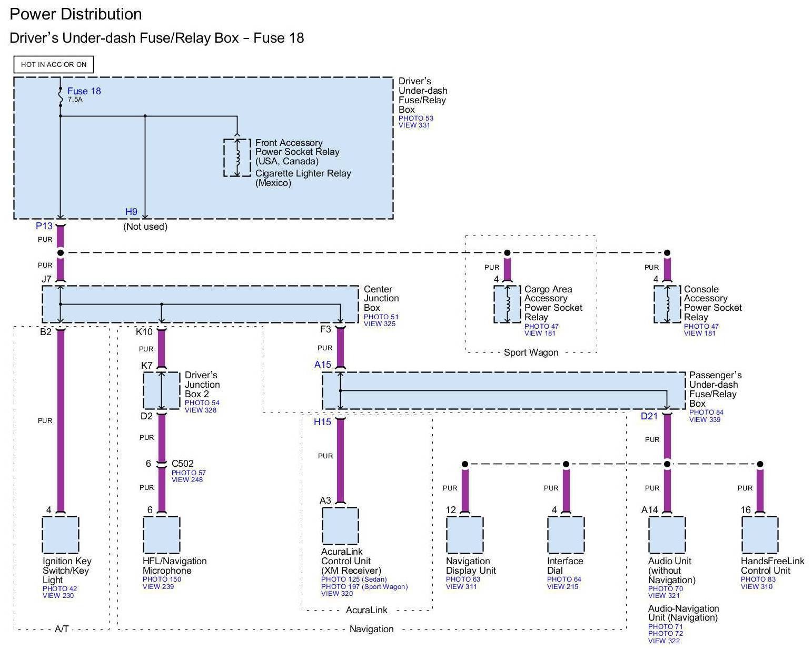Screen dimensions: 812x648
Task: Open PHOTO 197 (Sport Wagon) link
Action: tap(364, 586)
